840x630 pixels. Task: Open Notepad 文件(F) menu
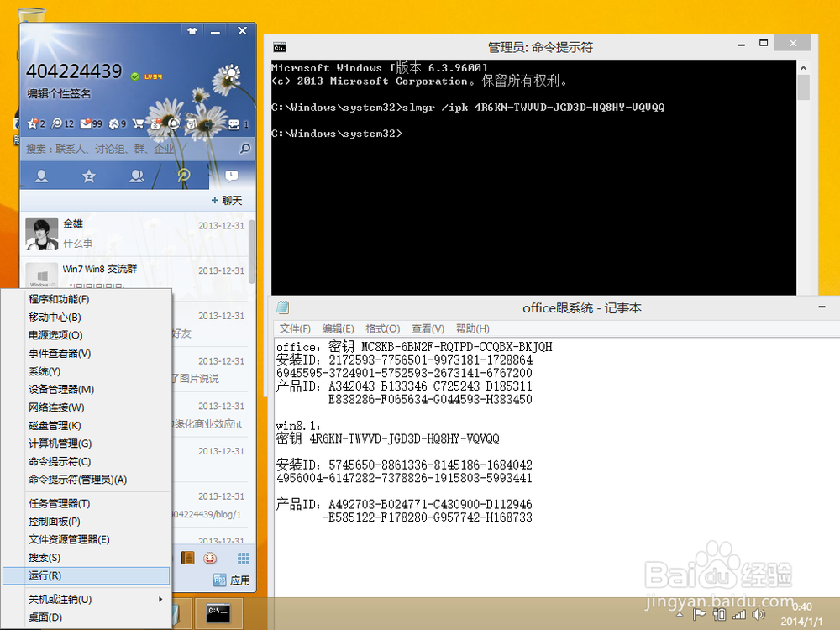pos(295,329)
